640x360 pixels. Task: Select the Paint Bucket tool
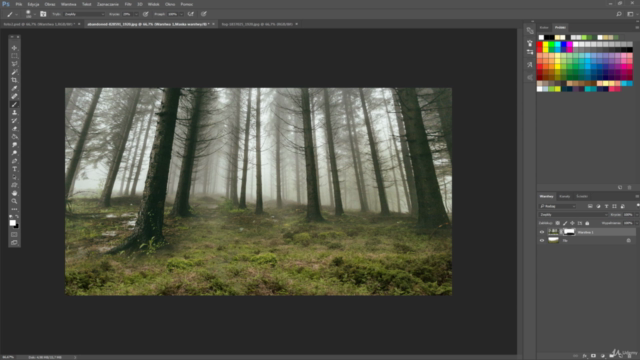[x=14, y=137]
